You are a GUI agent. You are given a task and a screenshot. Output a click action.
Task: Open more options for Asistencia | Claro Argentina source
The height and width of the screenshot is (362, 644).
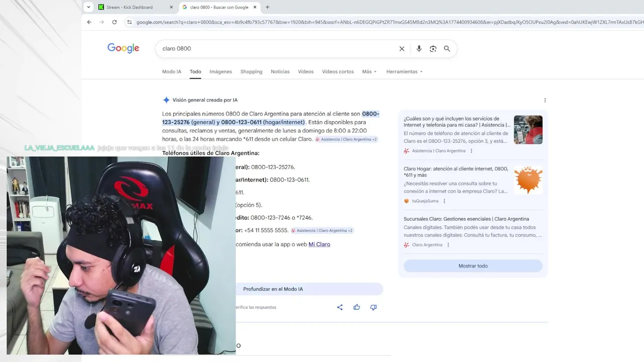coord(471,151)
